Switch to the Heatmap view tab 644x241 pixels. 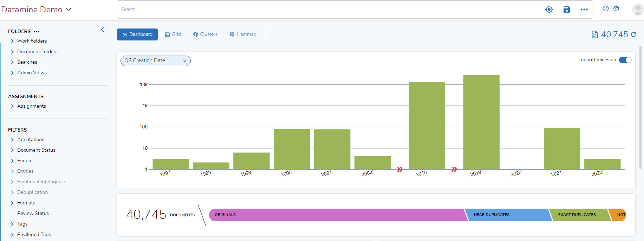pyautogui.click(x=243, y=34)
